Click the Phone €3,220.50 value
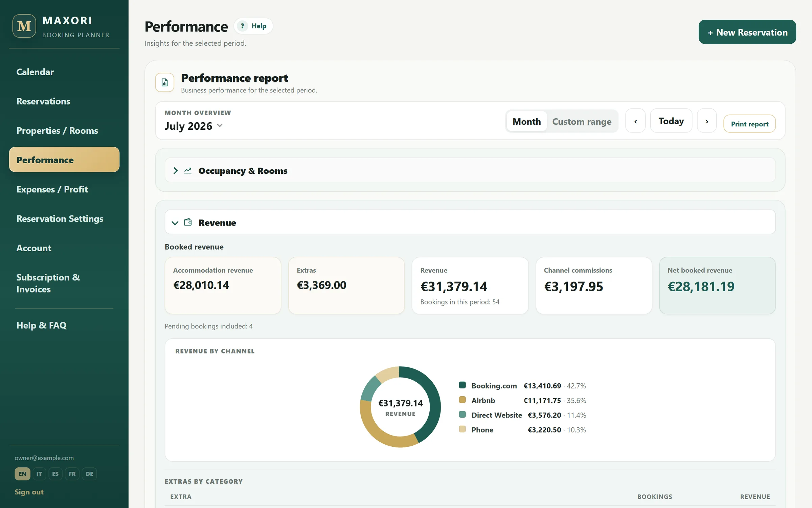The height and width of the screenshot is (508, 812). (544, 430)
